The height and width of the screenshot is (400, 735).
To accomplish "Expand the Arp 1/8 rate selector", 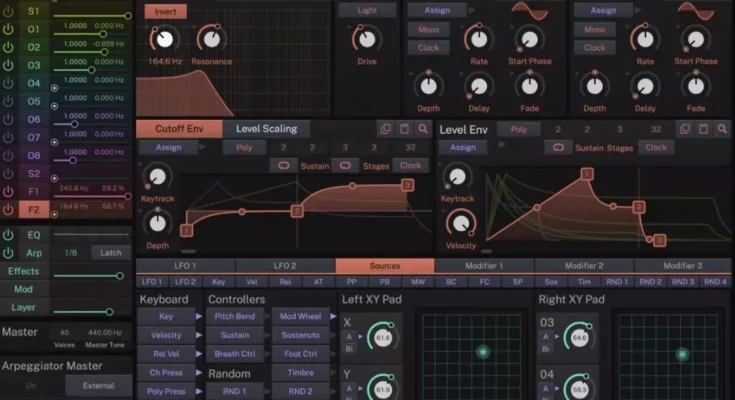I will click(x=70, y=253).
